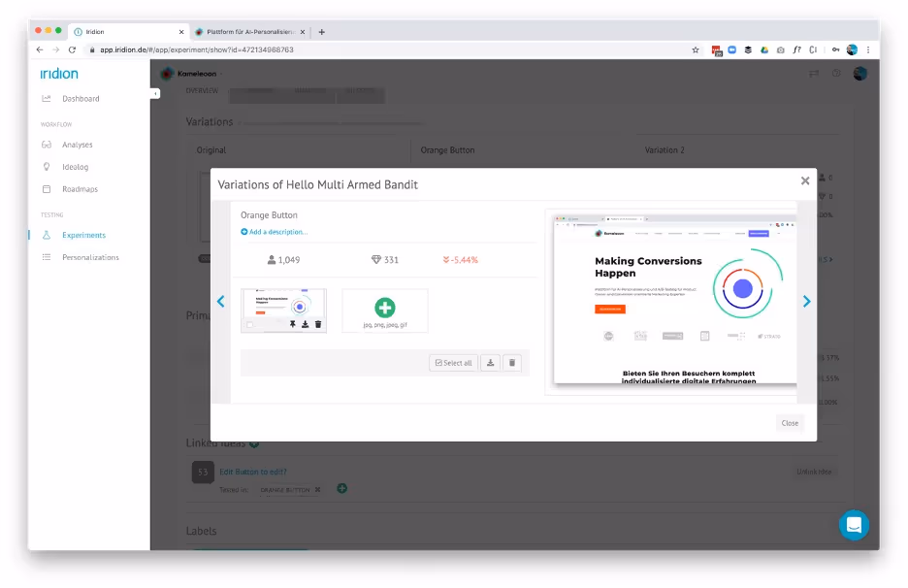Open the large screenshot preview image
908x588 pixels.
tap(675, 299)
